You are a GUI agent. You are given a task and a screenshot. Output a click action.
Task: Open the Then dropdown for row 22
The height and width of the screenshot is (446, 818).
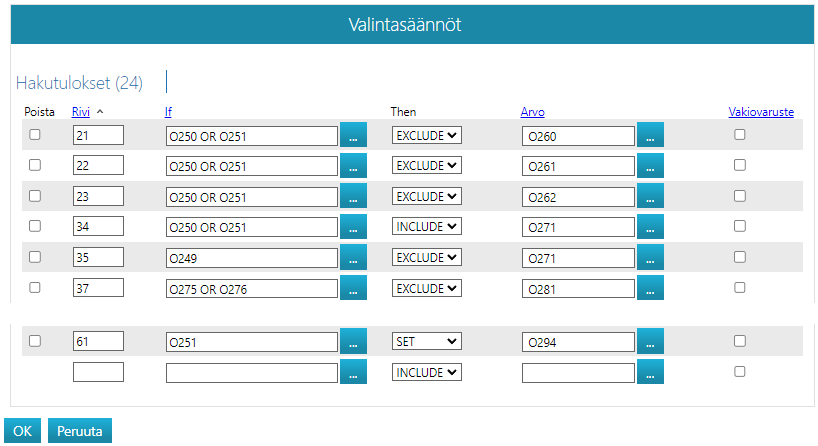426,166
